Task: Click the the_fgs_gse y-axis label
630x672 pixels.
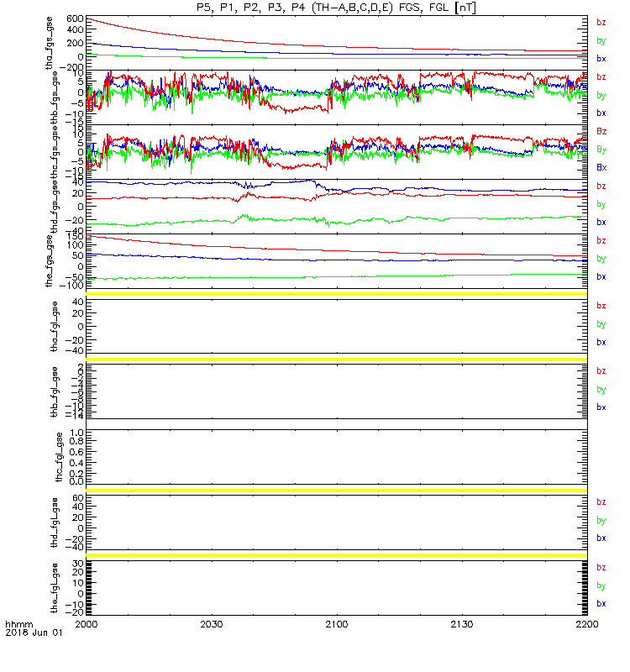Action: pos(50,261)
